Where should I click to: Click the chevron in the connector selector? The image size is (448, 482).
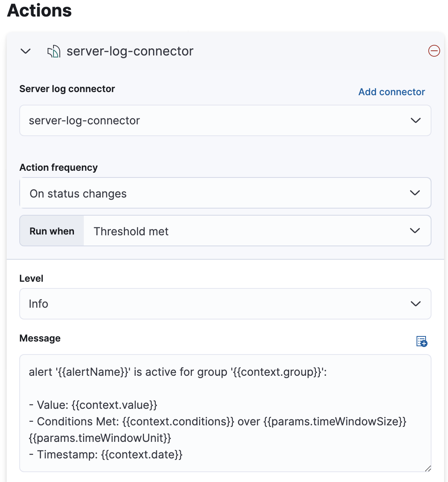pyautogui.click(x=415, y=120)
